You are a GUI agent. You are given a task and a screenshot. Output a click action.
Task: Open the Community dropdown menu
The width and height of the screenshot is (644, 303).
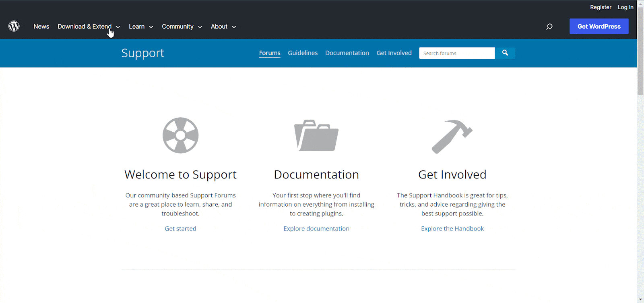click(182, 27)
